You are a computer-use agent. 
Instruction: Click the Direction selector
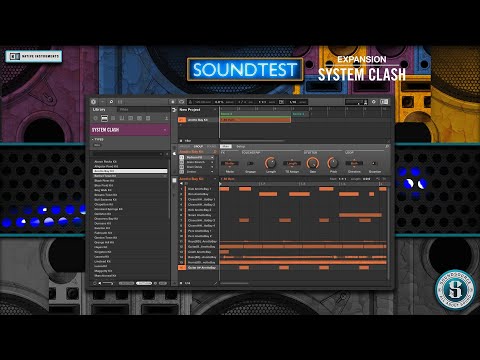click(354, 163)
